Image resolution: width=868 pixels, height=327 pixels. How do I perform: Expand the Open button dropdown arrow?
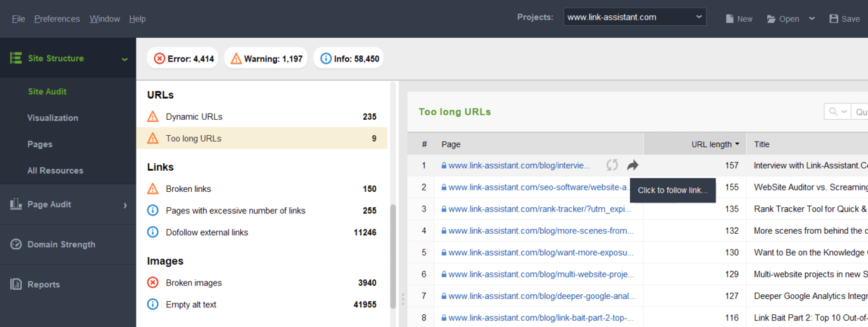(x=811, y=18)
